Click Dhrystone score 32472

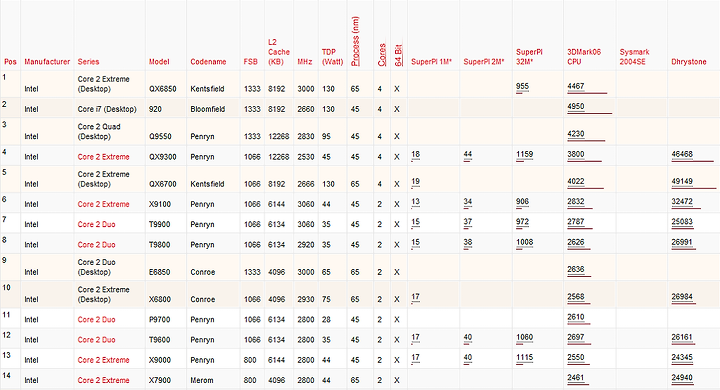[x=682, y=201]
